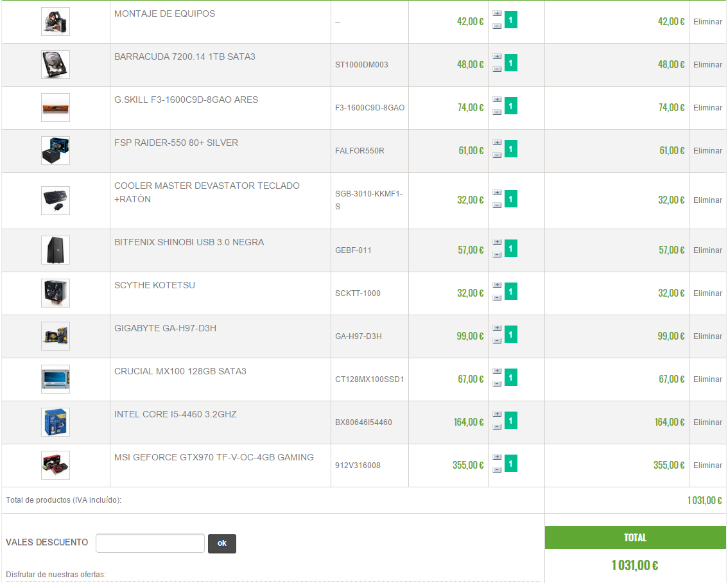Submit discount voucher with ok button
This screenshot has height=583, width=728.
[222, 544]
